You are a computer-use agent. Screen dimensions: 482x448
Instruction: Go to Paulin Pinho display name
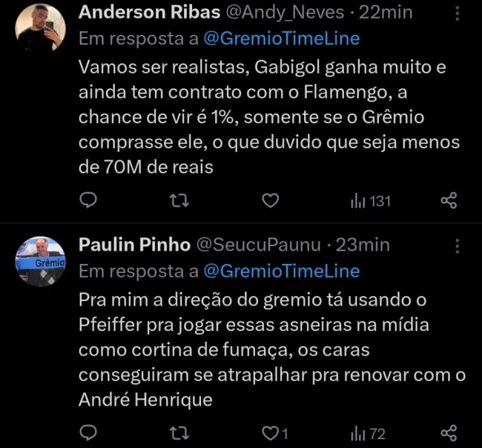(134, 245)
